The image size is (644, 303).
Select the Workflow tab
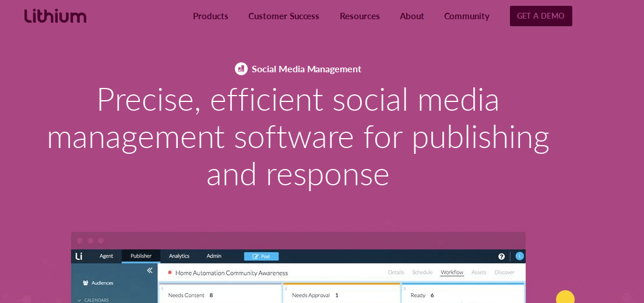[x=452, y=272]
